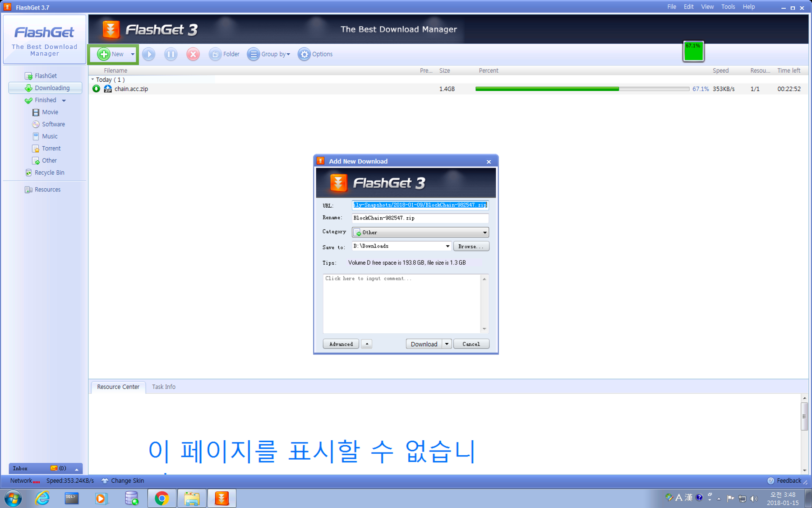This screenshot has width=812, height=508.
Task: Switch to the Resource Center tab
Action: coord(118,387)
